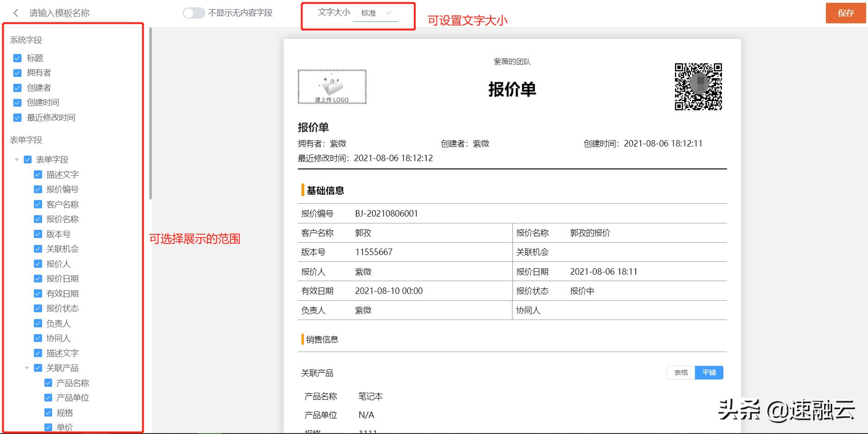The image size is (868, 434).
Task: Uncheck the 产品名称 checkbox under 关联产品
Action: point(48,383)
